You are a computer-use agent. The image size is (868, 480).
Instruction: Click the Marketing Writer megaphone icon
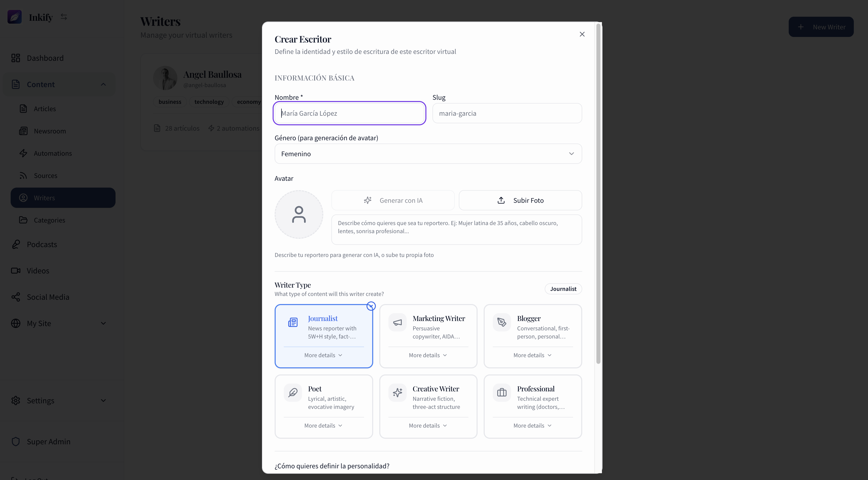click(397, 323)
